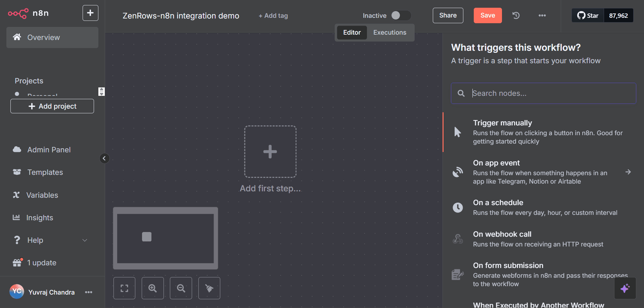Viewport: 644px width, 308px height.
Task: Click Yuvraj Chandra user name
Action: click(x=51, y=292)
